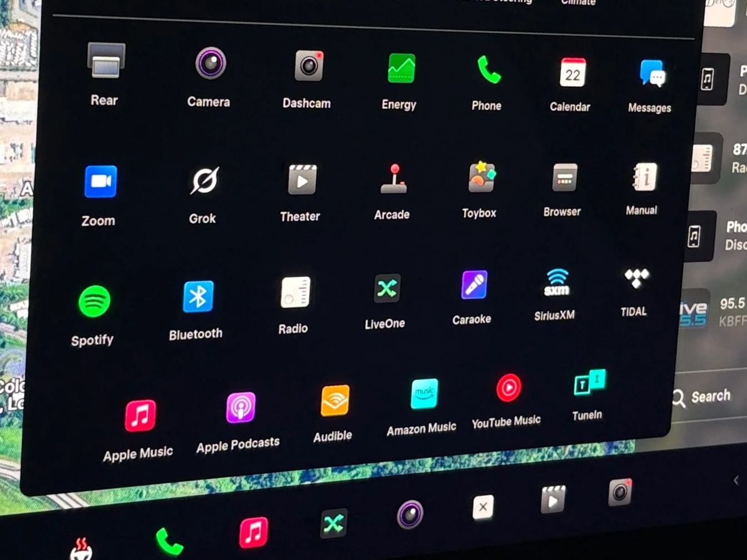Launch the Spotify app
The image size is (747, 560).
coord(94,302)
